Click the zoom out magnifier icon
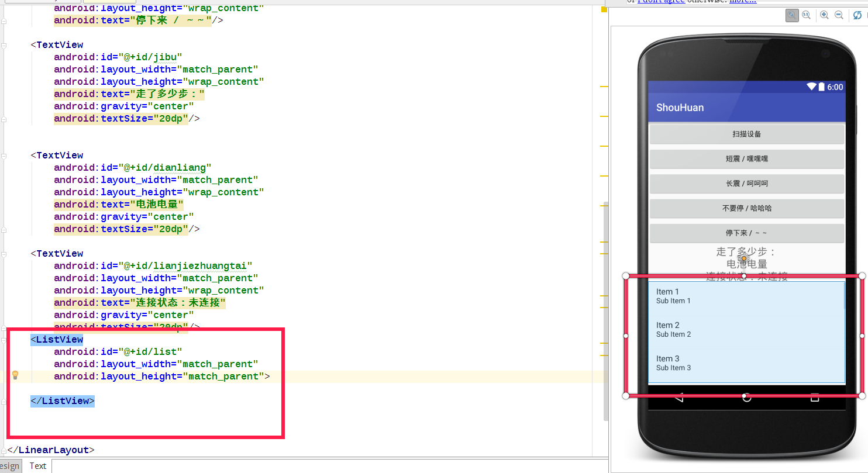The image size is (868, 473). pyautogui.click(x=839, y=15)
